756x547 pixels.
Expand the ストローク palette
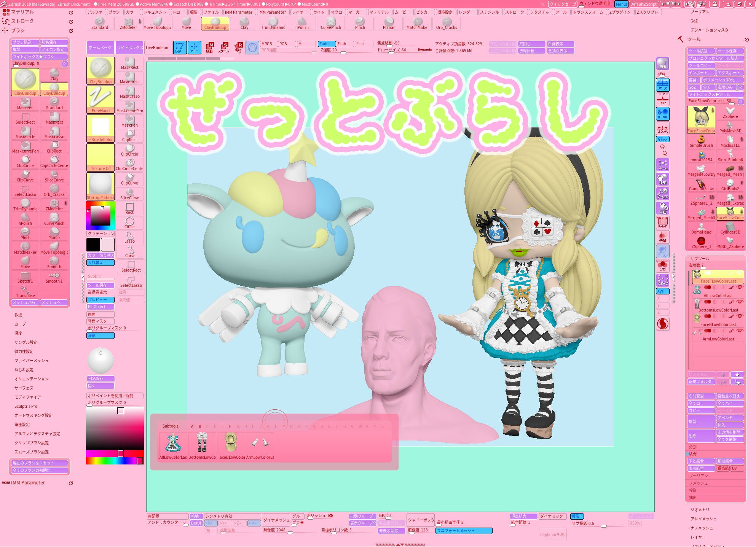pyautogui.click(x=22, y=21)
